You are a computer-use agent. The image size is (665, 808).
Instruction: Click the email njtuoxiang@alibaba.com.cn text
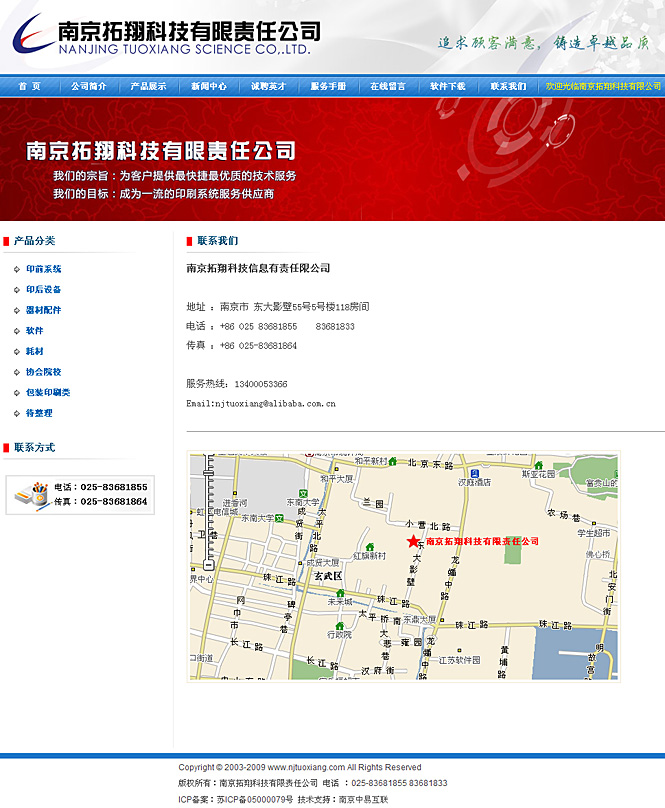coord(275,403)
